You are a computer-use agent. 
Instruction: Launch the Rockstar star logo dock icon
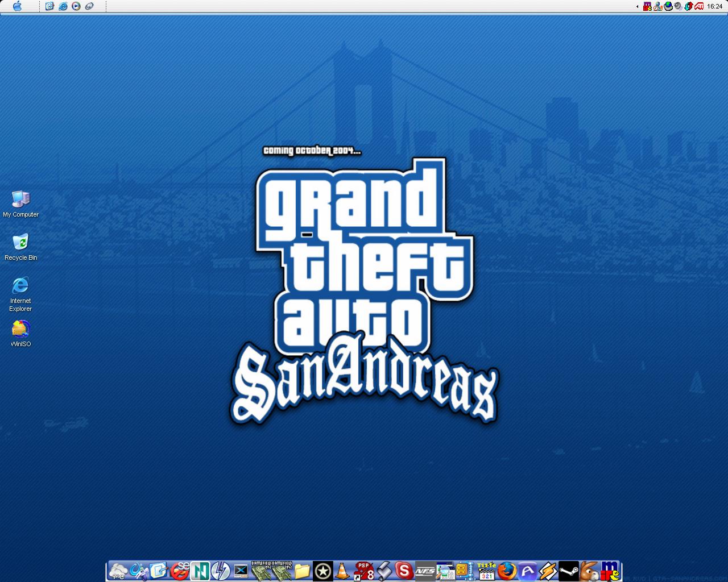tap(322, 571)
